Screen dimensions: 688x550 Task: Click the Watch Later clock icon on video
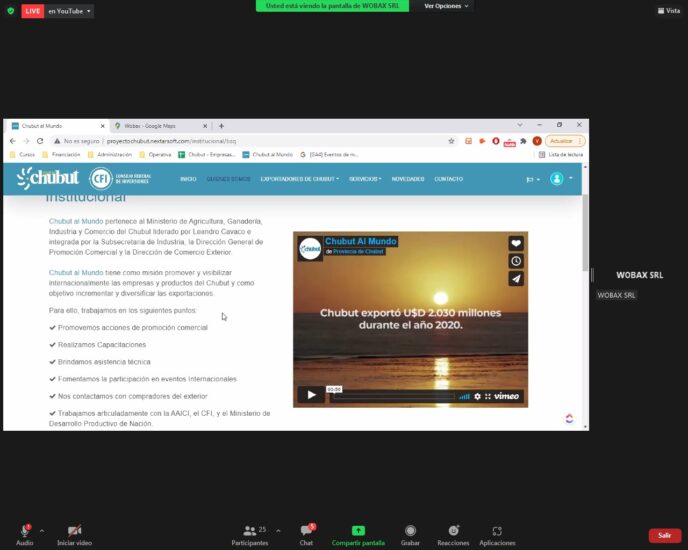[x=515, y=261]
